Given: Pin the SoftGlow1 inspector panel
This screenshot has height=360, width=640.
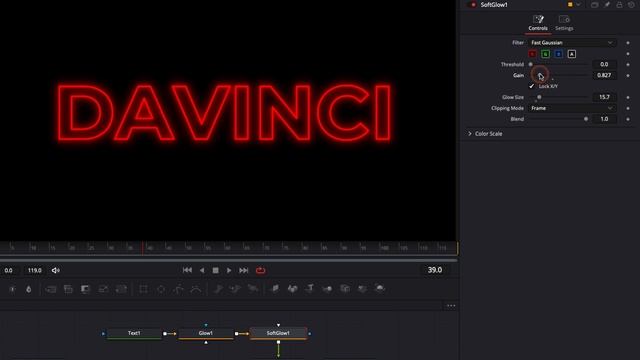Looking at the screenshot, I should [607, 4].
